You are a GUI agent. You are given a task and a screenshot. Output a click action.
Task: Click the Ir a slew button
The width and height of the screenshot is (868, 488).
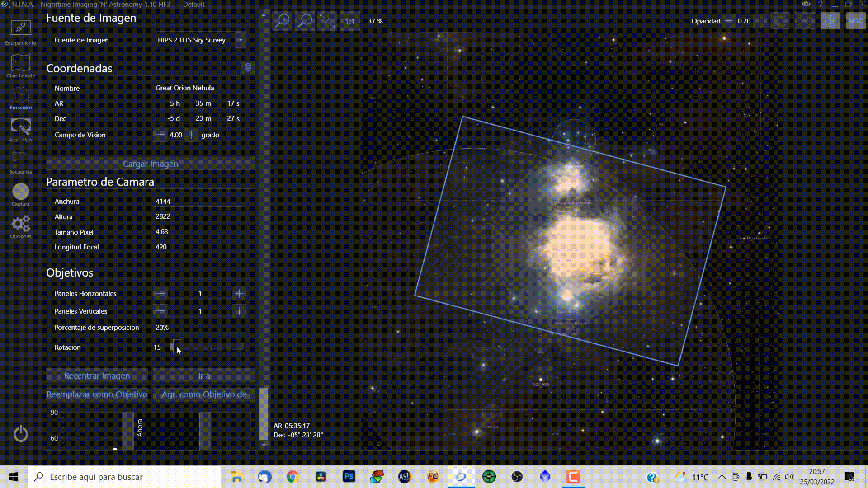pos(204,375)
